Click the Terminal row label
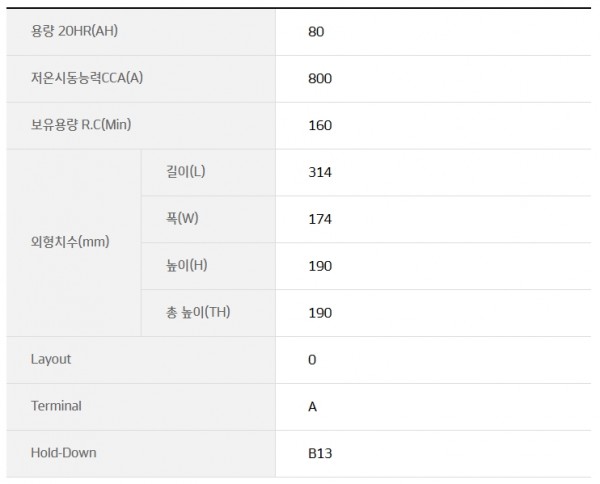This screenshot has height=484, width=600. point(56,406)
